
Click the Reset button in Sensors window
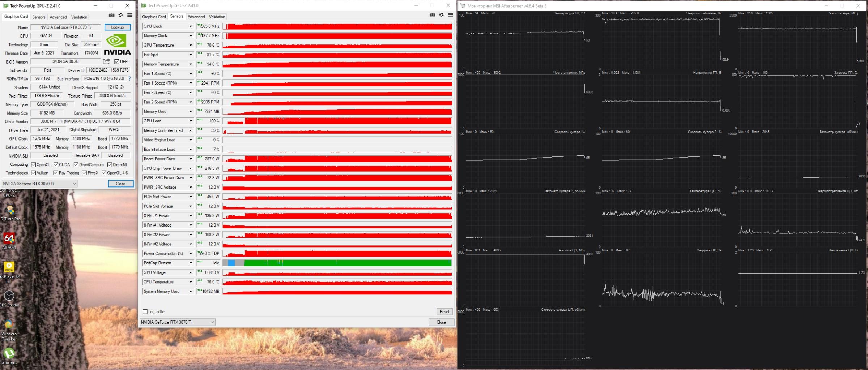[444, 311]
